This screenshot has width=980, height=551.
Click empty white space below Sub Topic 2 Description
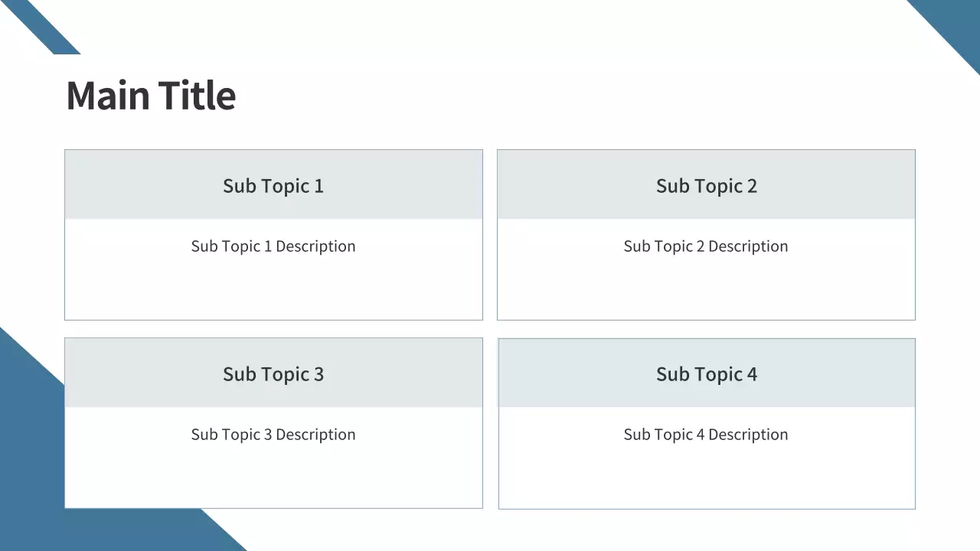pyautogui.click(x=705, y=291)
